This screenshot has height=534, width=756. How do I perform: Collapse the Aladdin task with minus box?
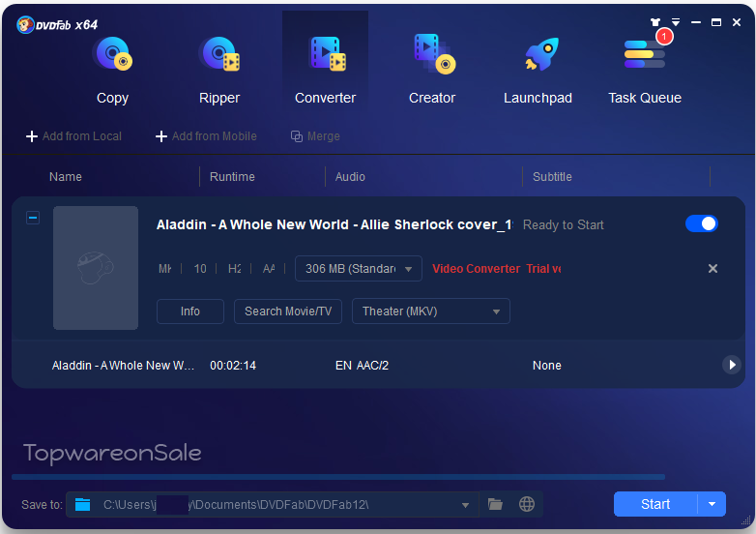(33, 218)
